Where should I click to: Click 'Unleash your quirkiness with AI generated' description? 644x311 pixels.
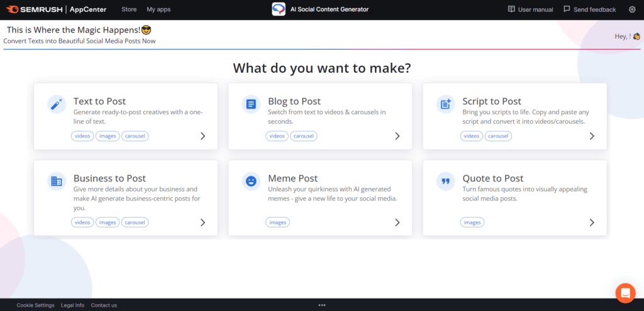329,189
